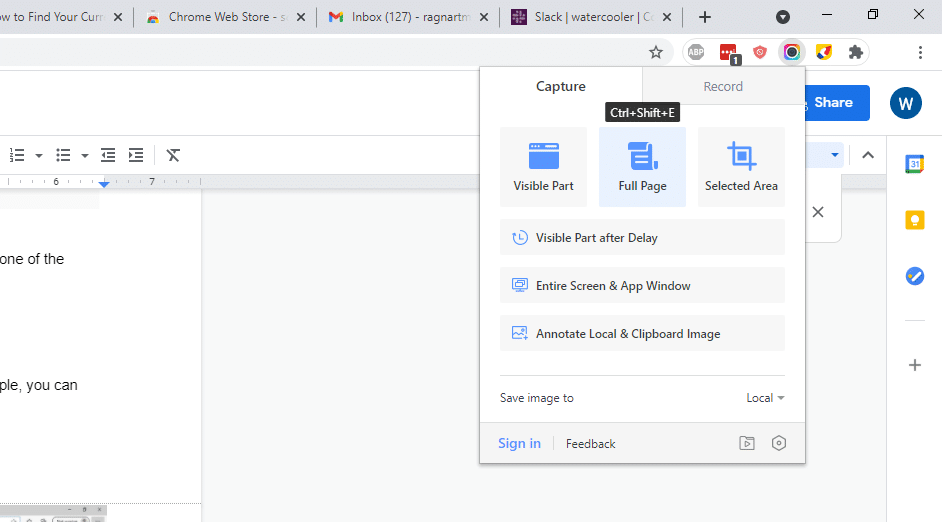Expand numbered list options arrow
Screen dimensions: 942x522
[39, 156]
